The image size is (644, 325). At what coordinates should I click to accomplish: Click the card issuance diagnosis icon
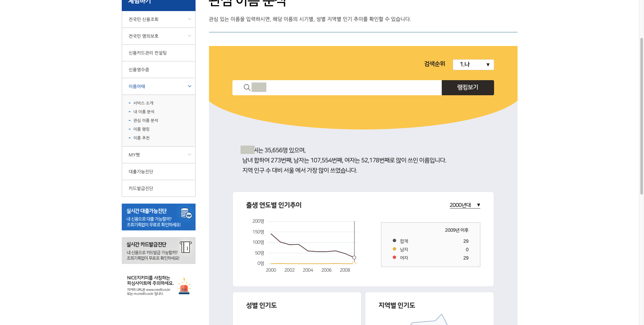point(185,247)
